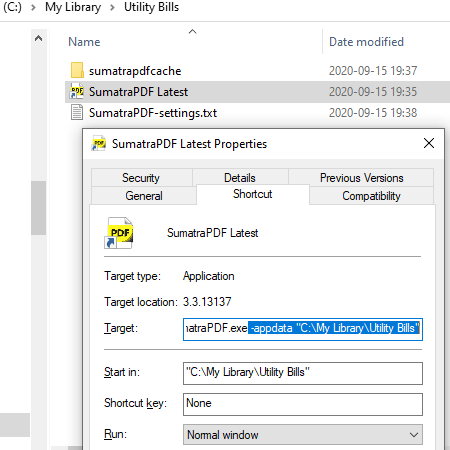Click the navigation pane scrollbar thumb
This screenshot has width=450, height=450.
(39, 208)
